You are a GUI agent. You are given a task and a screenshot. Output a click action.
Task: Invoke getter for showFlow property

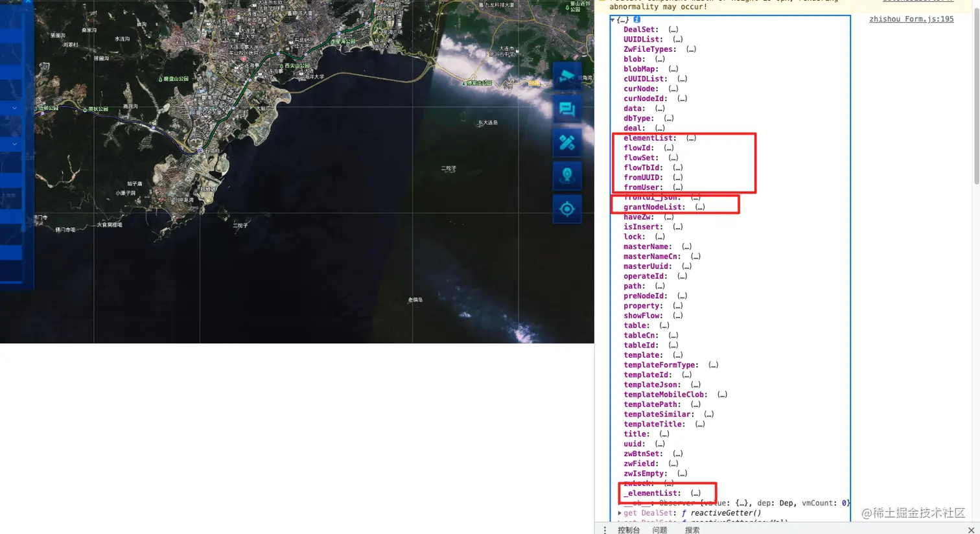point(678,316)
